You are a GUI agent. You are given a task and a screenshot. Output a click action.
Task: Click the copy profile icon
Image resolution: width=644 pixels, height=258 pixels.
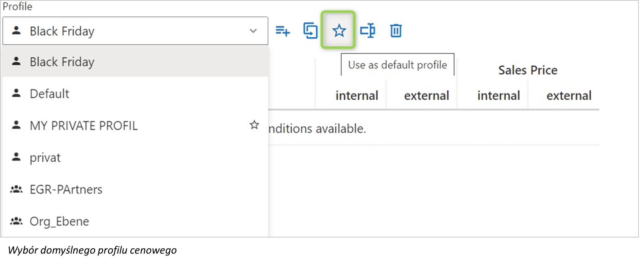tap(310, 30)
